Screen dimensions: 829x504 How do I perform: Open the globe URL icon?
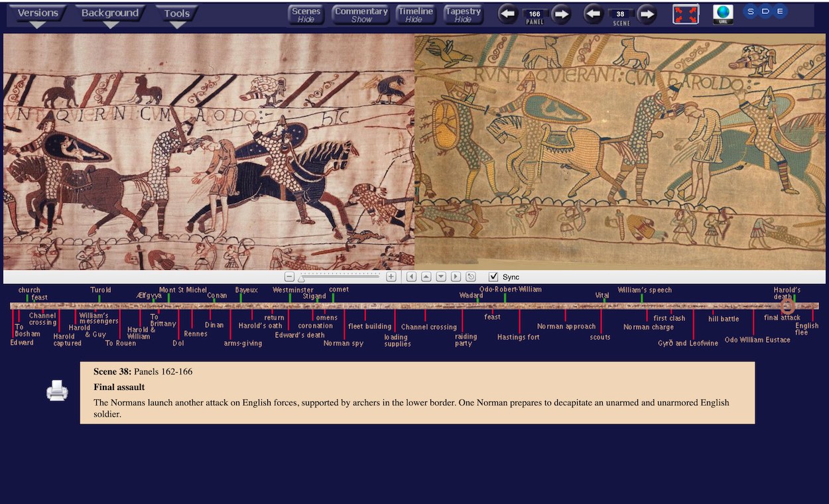tap(723, 14)
